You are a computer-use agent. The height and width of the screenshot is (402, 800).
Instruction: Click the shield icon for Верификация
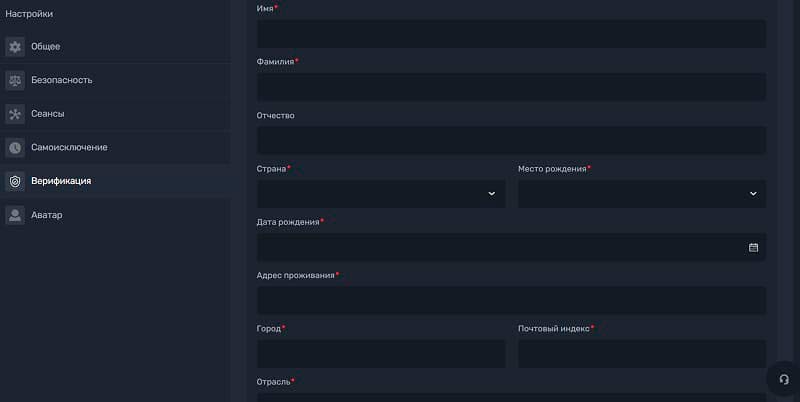[15, 181]
